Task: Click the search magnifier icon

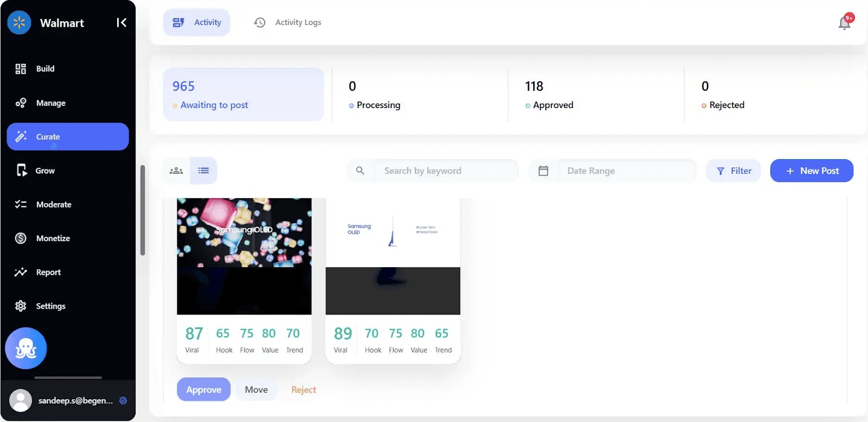Action: tap(360, 171)
